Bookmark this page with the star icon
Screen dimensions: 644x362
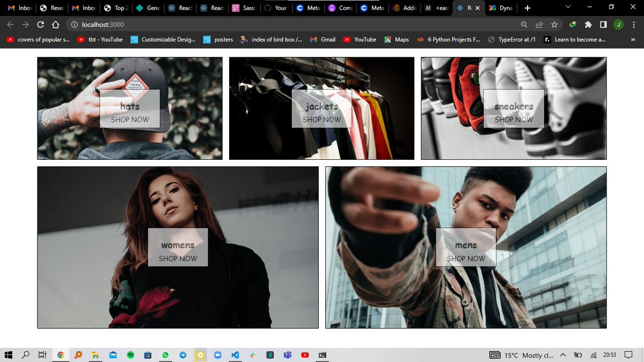click(x=554, y=24)
